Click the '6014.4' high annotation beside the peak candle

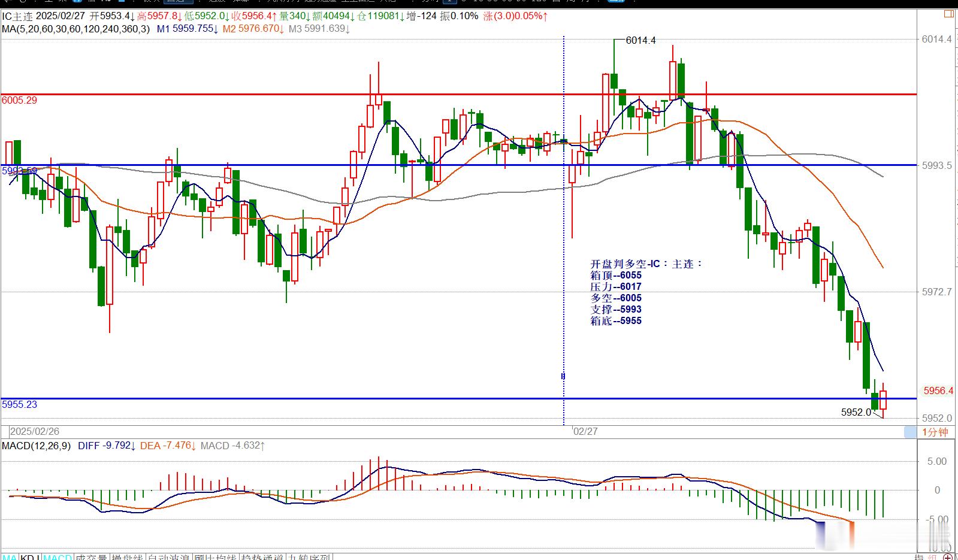(640, 41)
